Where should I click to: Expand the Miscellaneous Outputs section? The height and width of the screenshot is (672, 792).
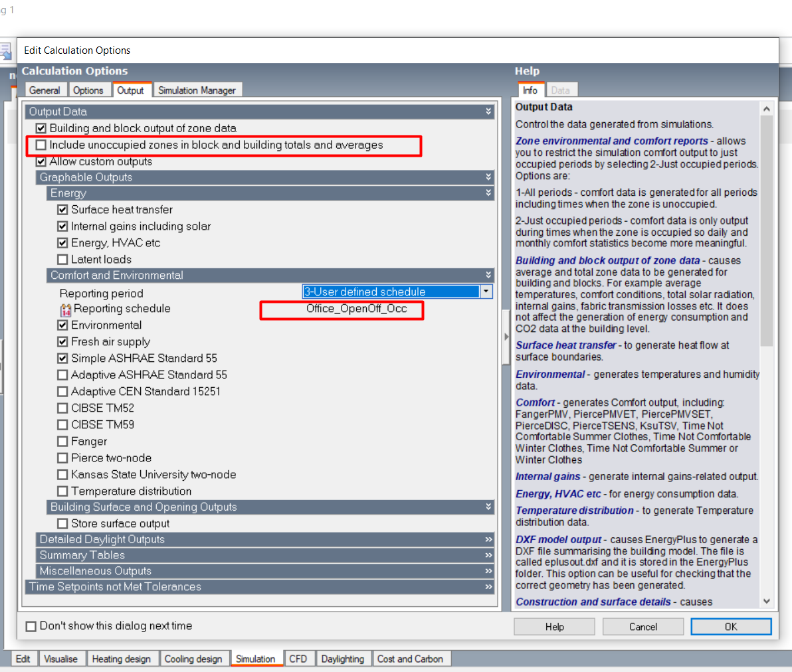(x=488, y=570)
